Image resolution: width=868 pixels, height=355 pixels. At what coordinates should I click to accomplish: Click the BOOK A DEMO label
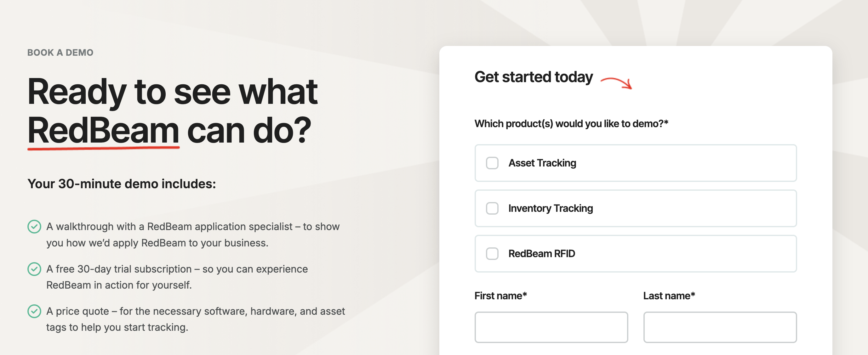click(60, 52)
